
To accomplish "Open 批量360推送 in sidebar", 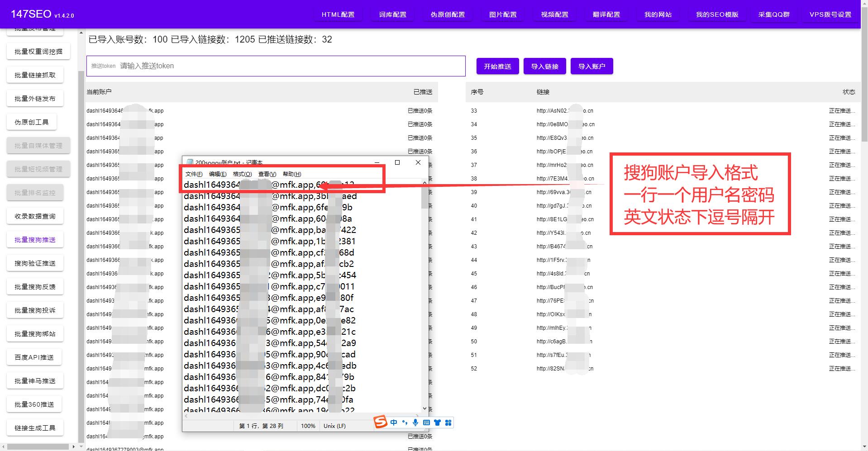I will tap(34, 404).
